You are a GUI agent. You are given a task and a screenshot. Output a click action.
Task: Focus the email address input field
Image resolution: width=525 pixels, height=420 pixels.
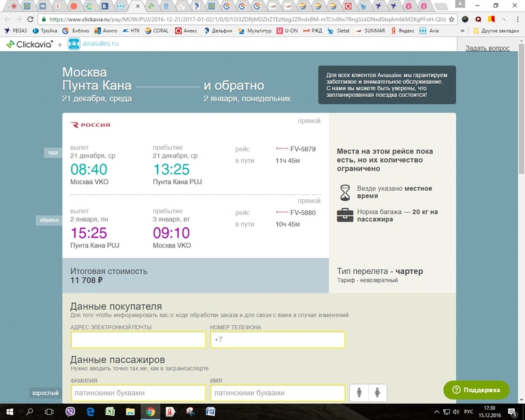click(138, 340)
